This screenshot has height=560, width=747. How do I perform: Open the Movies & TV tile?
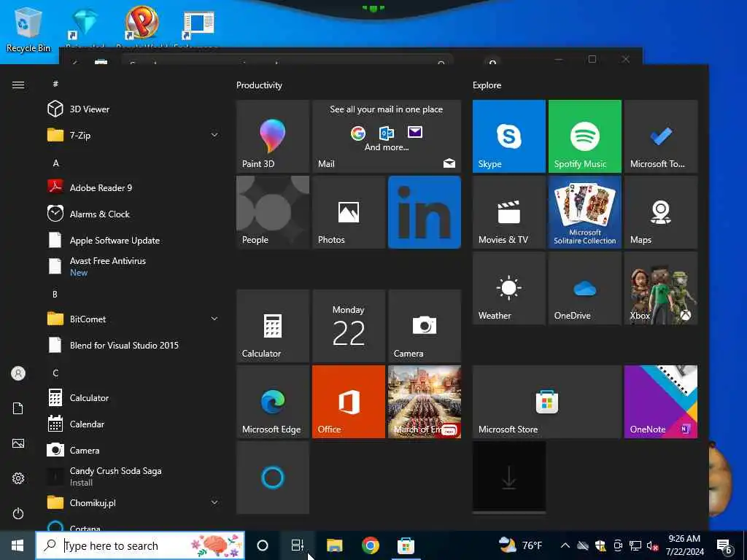508,212
